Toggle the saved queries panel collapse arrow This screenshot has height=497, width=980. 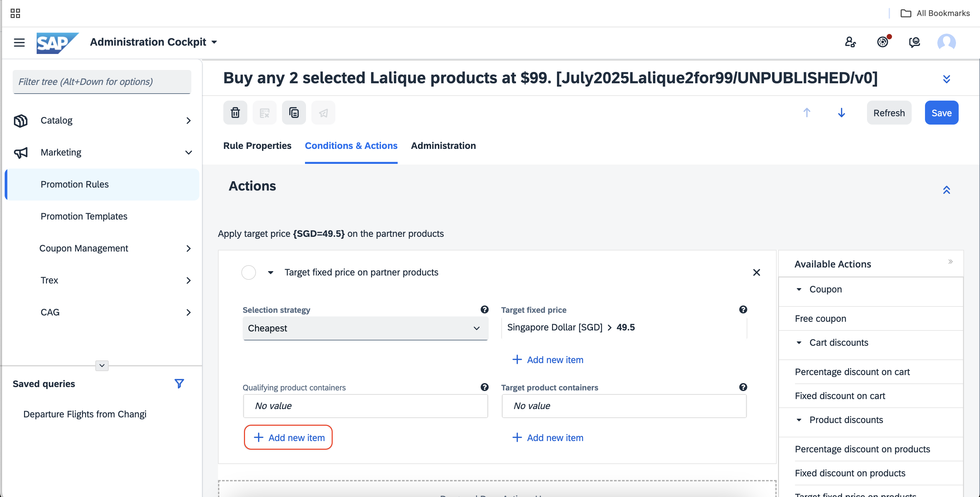[x=102, y=365]
